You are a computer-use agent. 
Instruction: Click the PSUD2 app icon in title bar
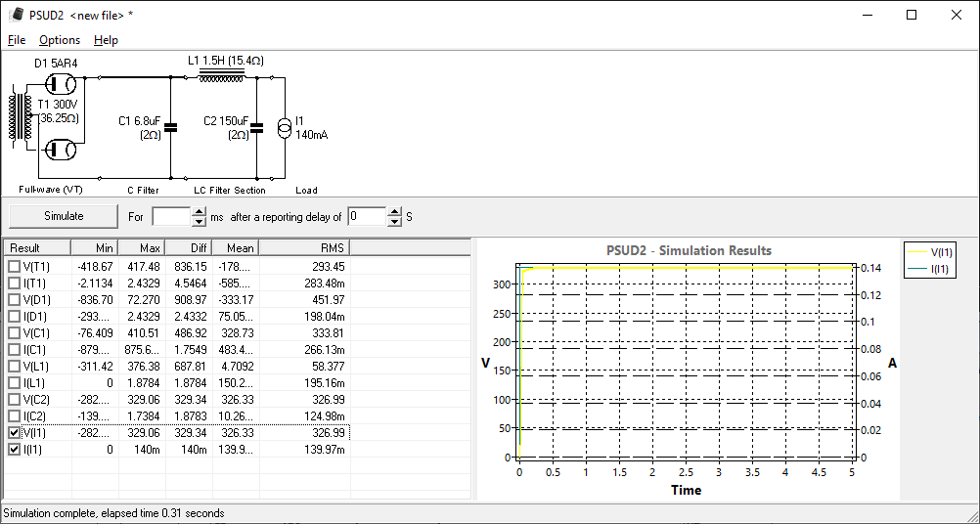point(17,15)
